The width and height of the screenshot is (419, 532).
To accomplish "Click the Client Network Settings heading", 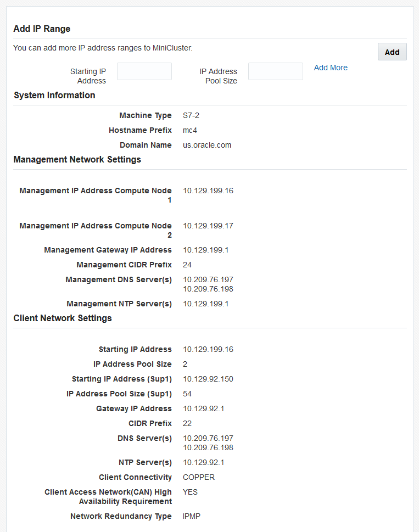I will point(63,318).
